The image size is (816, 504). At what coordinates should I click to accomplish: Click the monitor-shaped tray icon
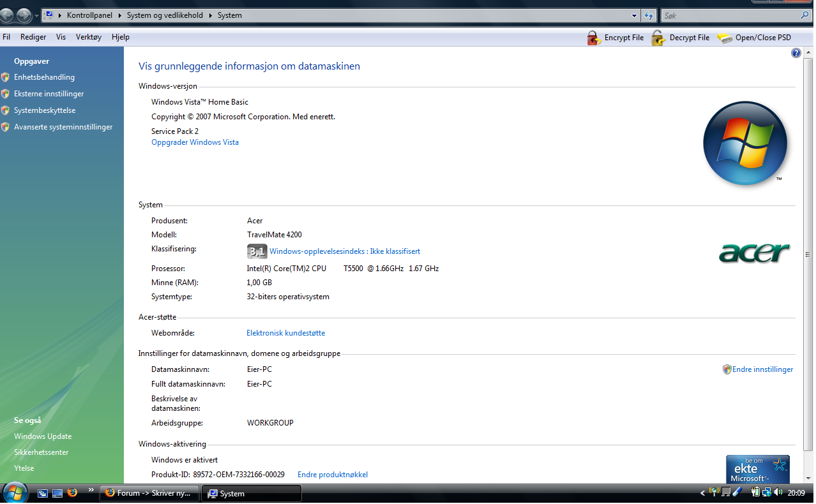point(726,492)
